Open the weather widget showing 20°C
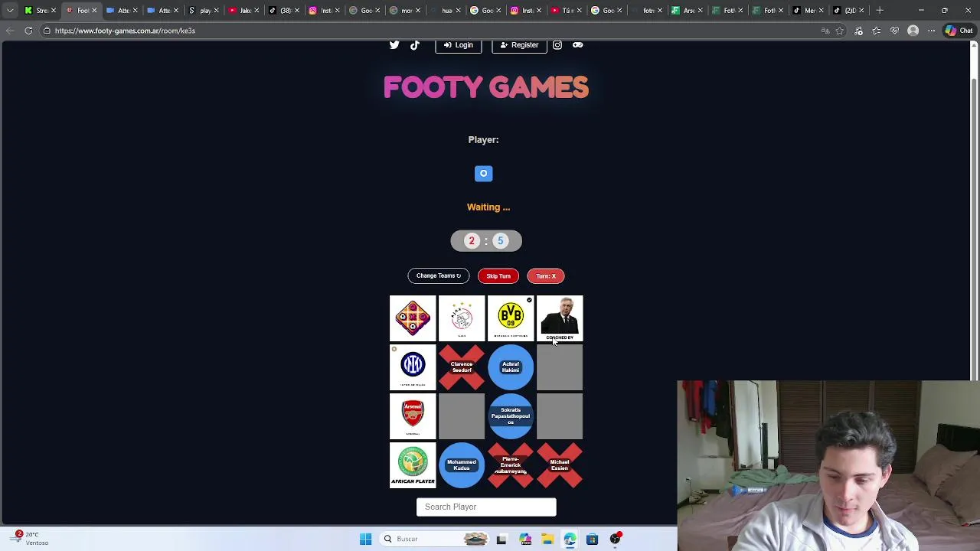This screenshot has width=980, height=551. [x=31, y=539]
